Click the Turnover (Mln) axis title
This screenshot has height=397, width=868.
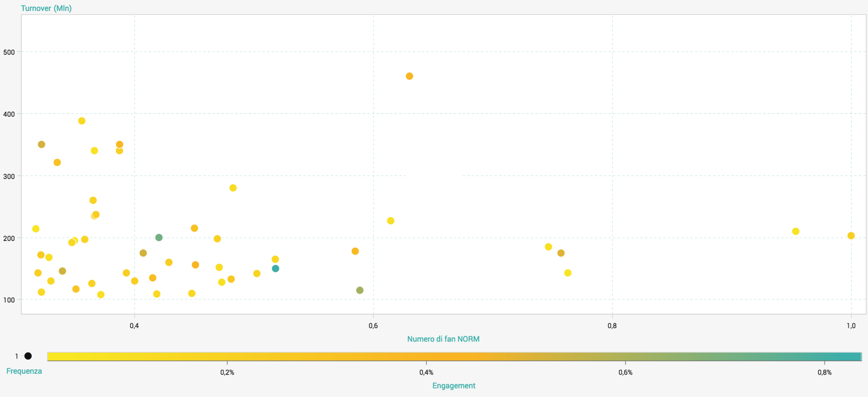tap(46, 8)
